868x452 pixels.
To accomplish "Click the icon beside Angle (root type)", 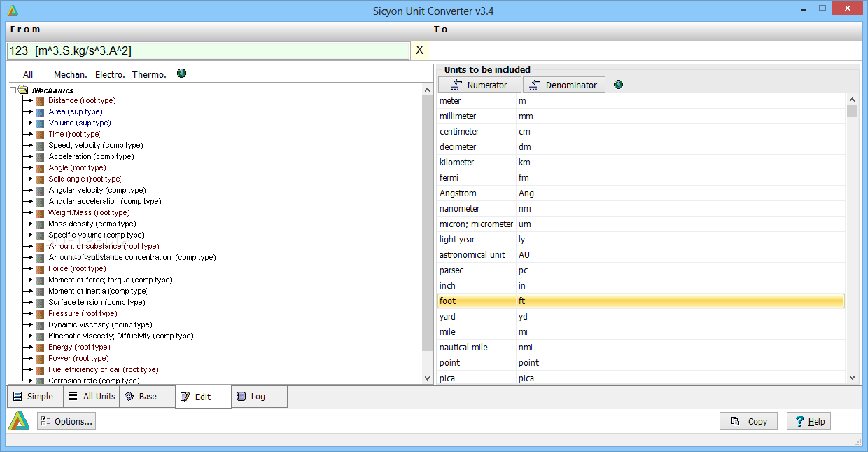I will [x=40, y=168].
